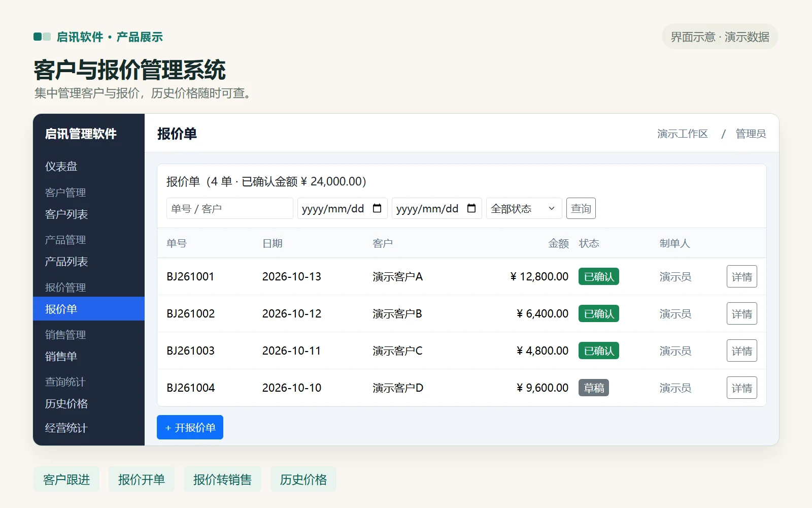Click customer 演示客户D cell
The width and height of the screenshot is (812, 508).
tap(398, 388)
